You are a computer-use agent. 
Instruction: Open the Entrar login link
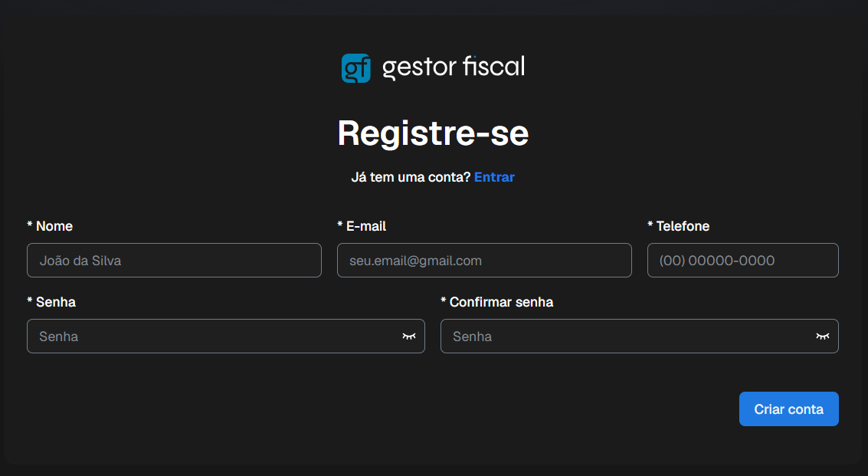[494, 177]
